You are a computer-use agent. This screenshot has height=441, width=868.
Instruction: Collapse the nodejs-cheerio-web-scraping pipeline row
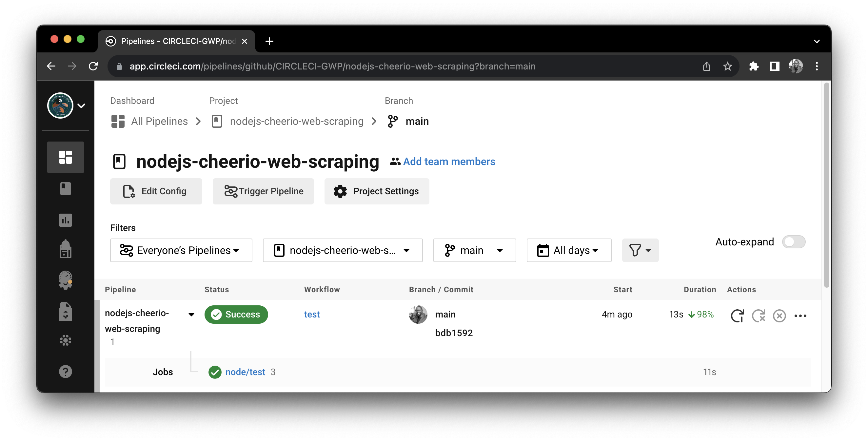(x=191, y=314)
